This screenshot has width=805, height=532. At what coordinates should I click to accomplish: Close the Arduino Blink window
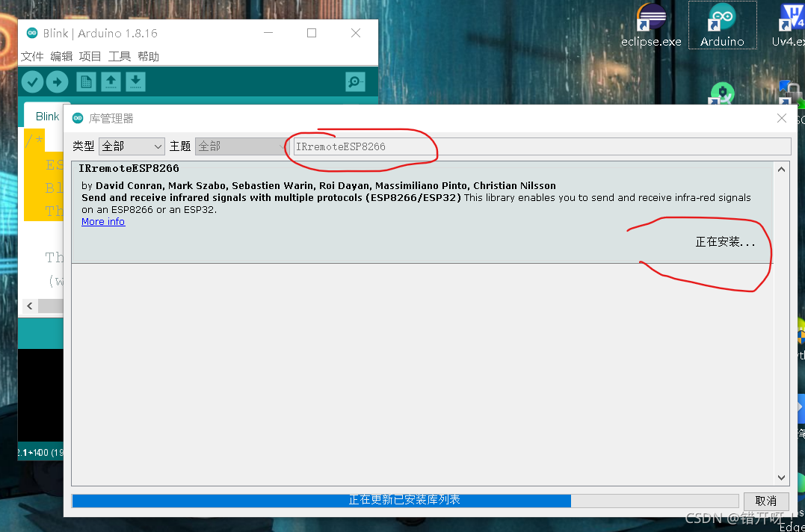[355, 33]
